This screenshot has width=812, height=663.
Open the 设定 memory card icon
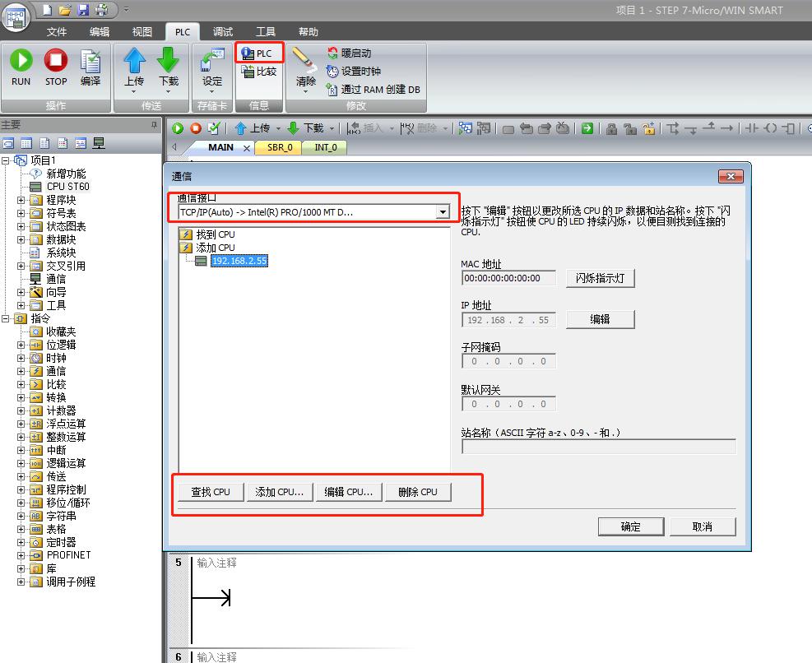click(212, 62)
